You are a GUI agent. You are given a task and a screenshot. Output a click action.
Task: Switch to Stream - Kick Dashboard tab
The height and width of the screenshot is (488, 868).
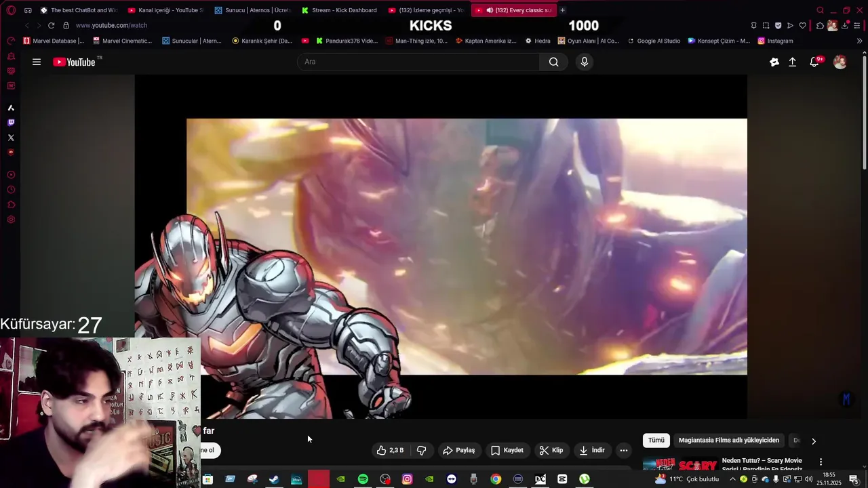point(339,10)
